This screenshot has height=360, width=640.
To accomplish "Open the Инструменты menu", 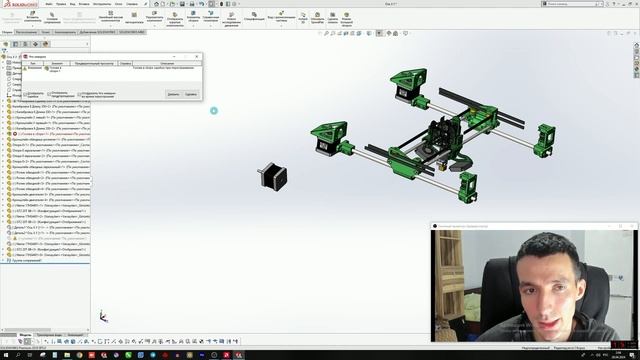I will [x=102, y=4].
